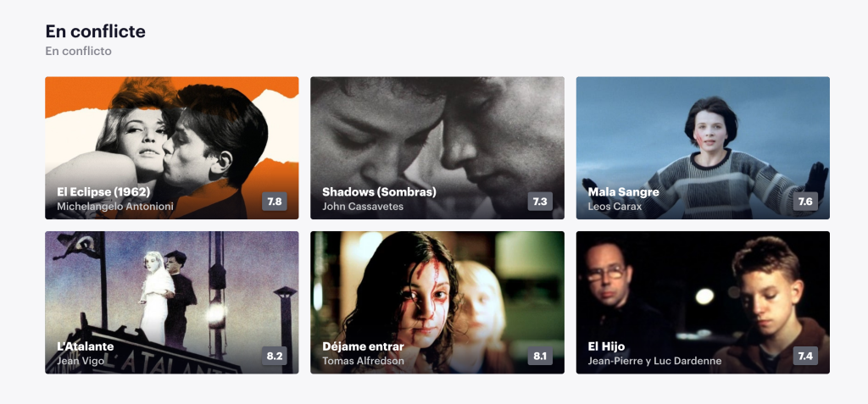Viewport: 868px width, 404px height.
Task: Click the 7.8 rating badge
Action: coord(275,202)
